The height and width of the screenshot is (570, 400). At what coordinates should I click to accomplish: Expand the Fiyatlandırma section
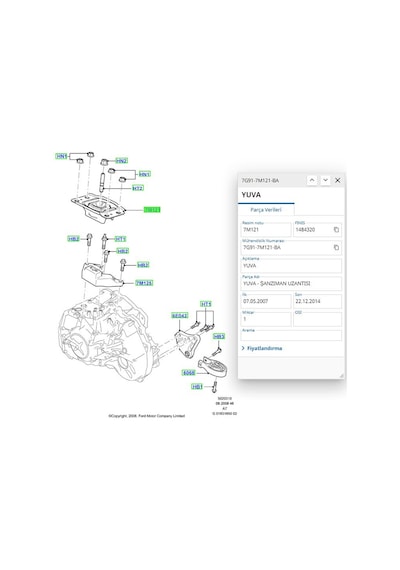tap(262, 348)
